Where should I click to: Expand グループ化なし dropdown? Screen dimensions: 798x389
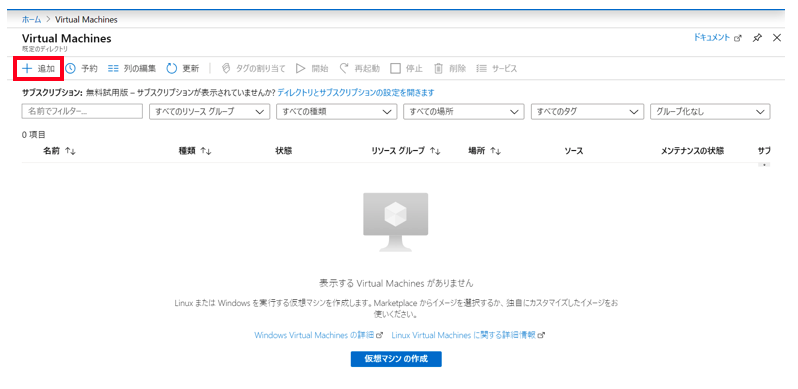(710, 112)
